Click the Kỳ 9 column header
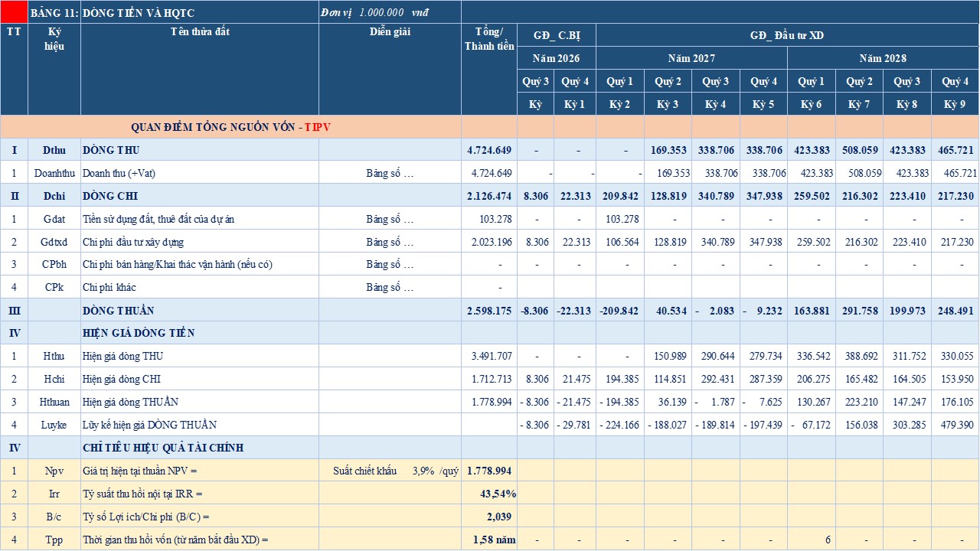The height and width of the screenshot is (551, 980). (955, 104)
